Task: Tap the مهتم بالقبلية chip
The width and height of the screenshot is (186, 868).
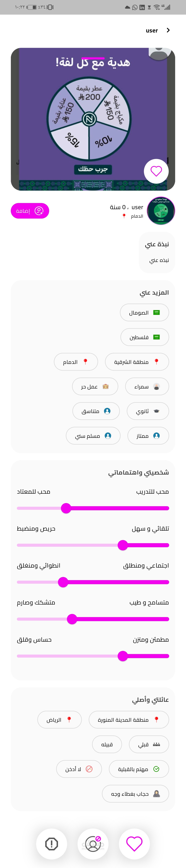Action: (x=138, y=769)
